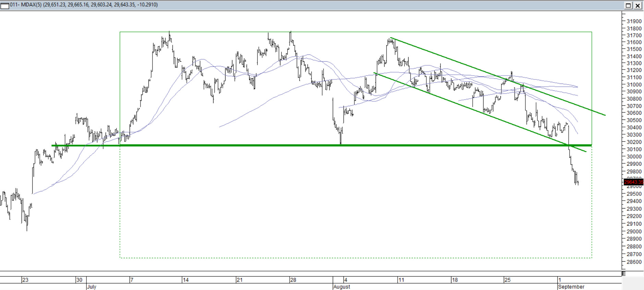Click date marker 18 on time axis
This screenshot has height=290, width=644.
click(x=454, y=280)
